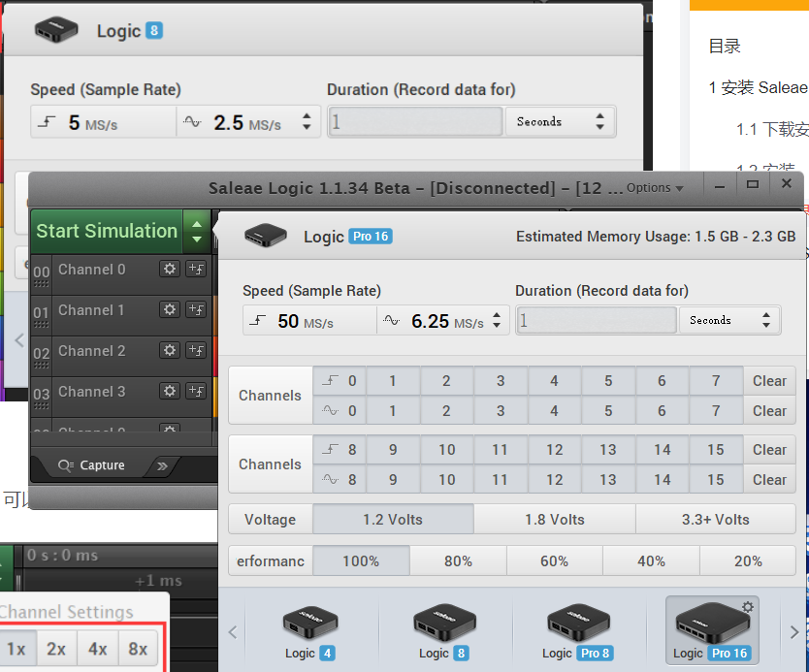Expand tabs with double chevron
Viewport: 809px width, 672px height.
pyautogui.click(x=163, y=466)
